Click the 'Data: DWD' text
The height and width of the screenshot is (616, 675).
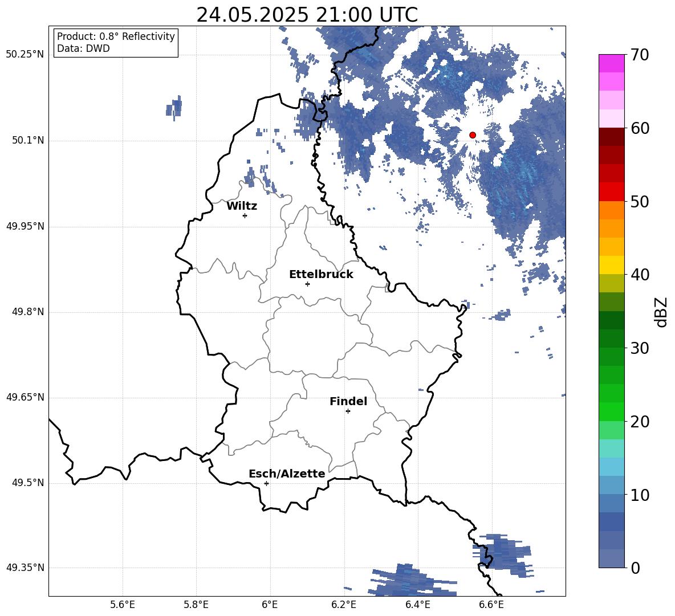83,48
